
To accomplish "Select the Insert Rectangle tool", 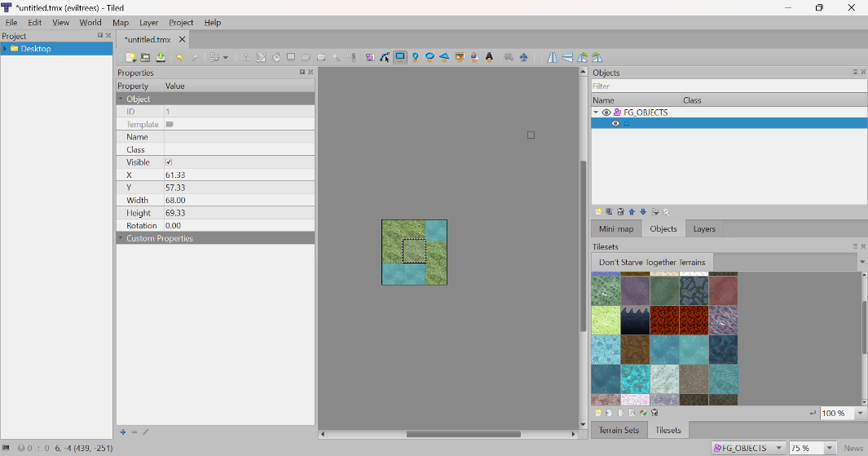I will click(x=400, y=58).
